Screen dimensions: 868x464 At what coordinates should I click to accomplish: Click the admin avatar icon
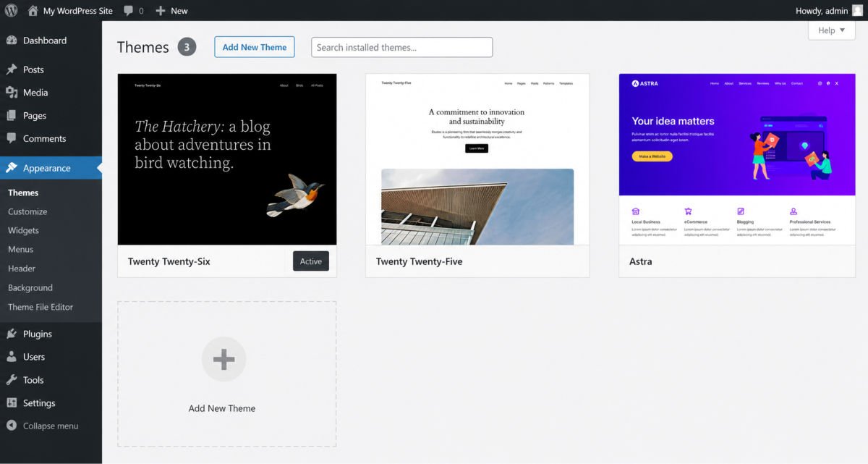pos(857,11)
